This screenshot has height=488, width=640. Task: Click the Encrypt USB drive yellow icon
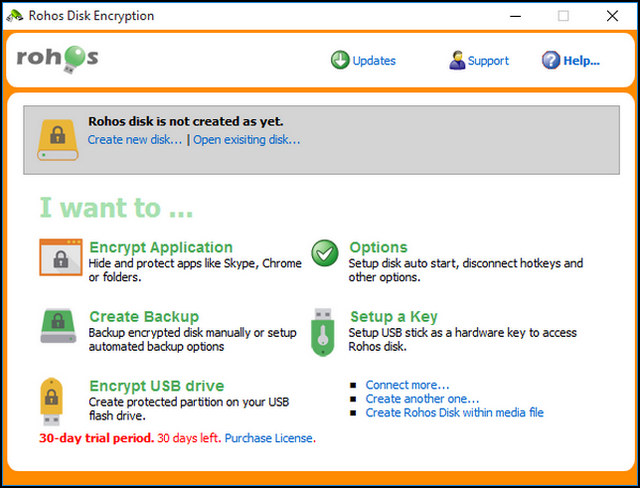[51, 401]
